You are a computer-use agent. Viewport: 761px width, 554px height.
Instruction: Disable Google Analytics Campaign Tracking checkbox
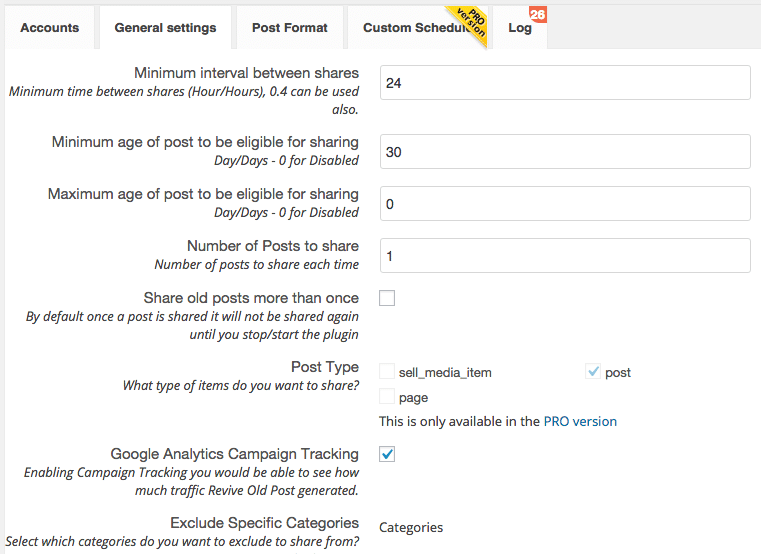tap(387, 454)
